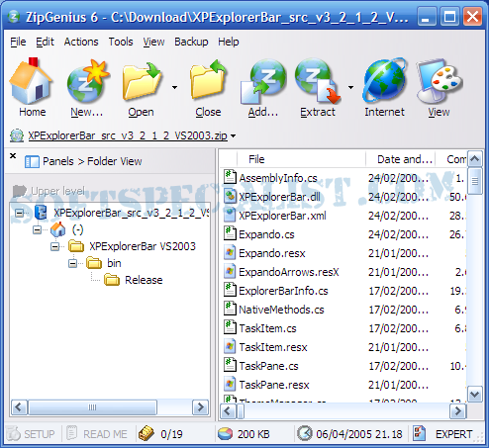Click the Home toolbar icon
The height and width of the screenshot is (448, 489).
(x=31, y=81)
